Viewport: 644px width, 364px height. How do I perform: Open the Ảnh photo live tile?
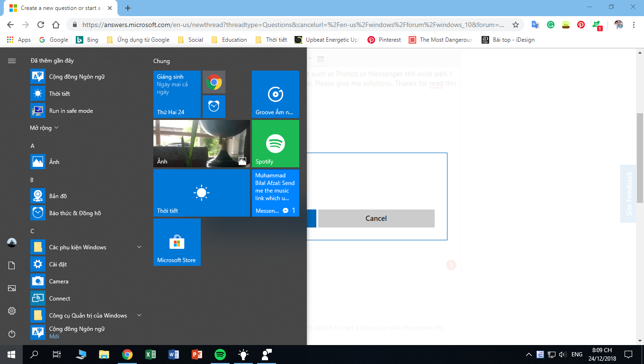point(202,144)
